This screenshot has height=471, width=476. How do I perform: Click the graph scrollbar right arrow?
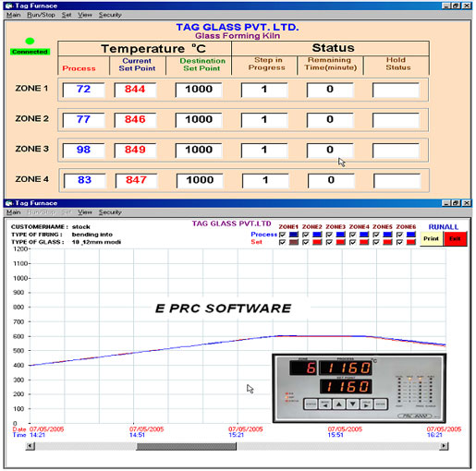pyautogui.click(x=444, y=446)
